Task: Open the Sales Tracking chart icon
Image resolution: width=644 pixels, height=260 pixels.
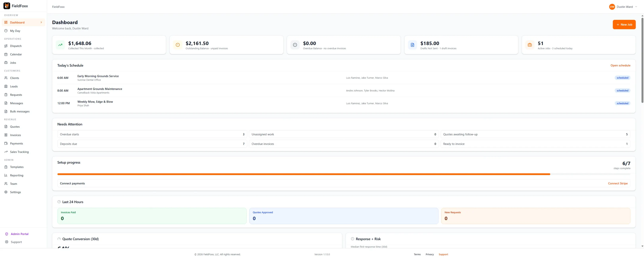Action: (x=6, y=152)
